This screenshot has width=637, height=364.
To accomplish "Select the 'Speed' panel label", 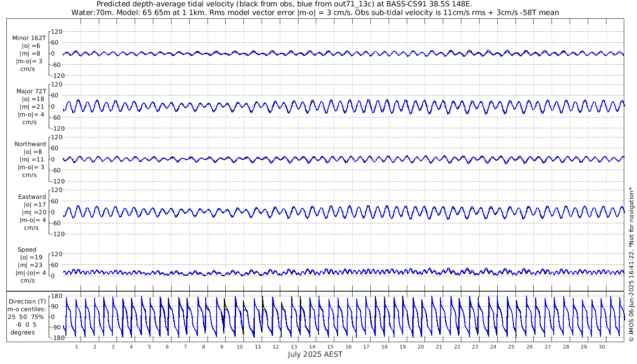I will pos(27,250).
